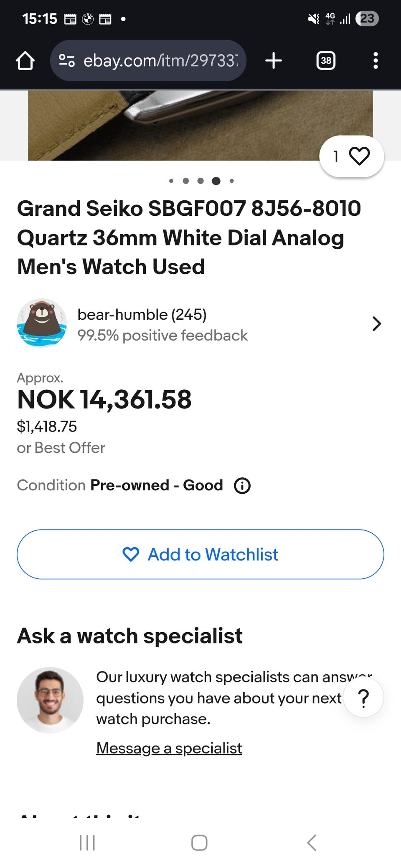Open the tab switcher showing 38
The height and width of the screenshot is (868, 401).
click(326, 61)
